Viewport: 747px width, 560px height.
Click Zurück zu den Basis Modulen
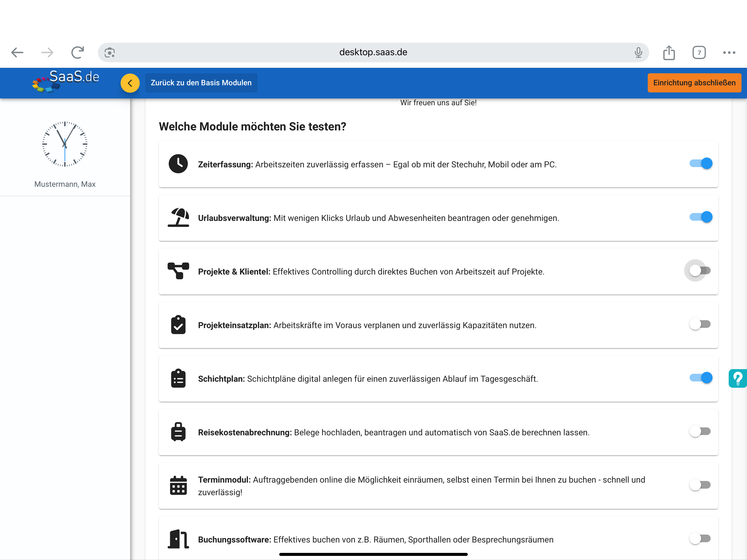coord(201,83)
